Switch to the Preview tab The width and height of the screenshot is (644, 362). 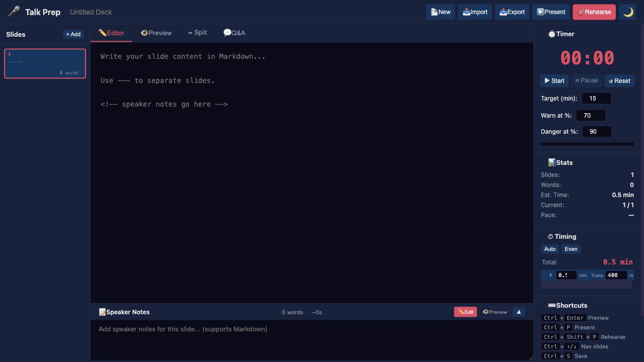click(x=156, y=33)
